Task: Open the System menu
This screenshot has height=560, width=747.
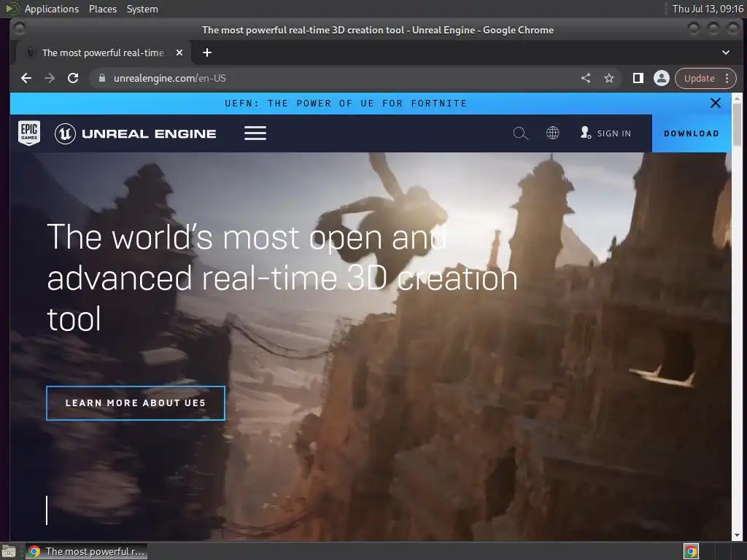Action: pyautogui.click(x=142, y=9)
